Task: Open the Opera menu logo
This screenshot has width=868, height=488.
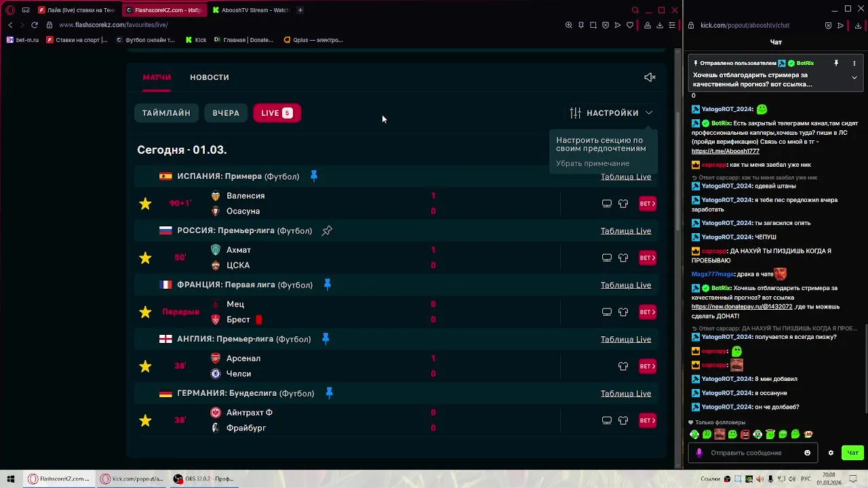Action: (9, 10)
